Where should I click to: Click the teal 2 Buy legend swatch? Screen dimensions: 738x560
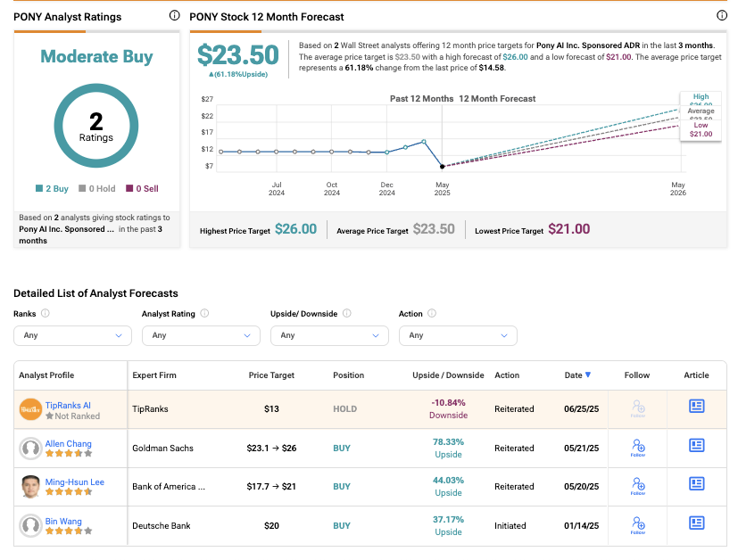(39, 188)
